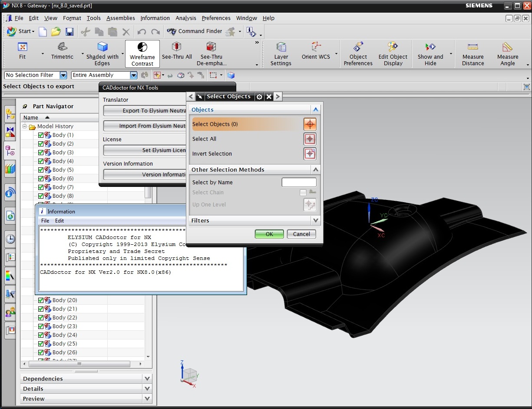The width and height of the screenshot is (532, 409).
Task: Sort by the Name column header
Action: click(x=59, y=118)
